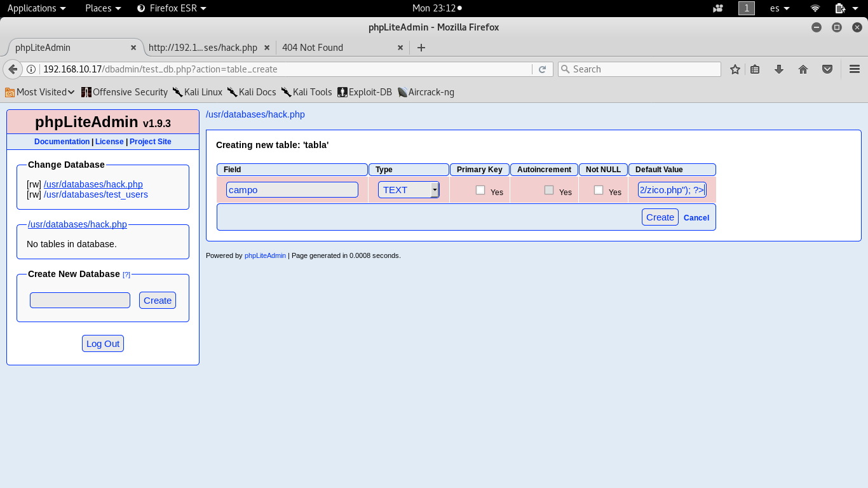Viewport: 868px width, 488px height.
Task: Close the 404 Not Found tab
Action: tap(400, 48)
